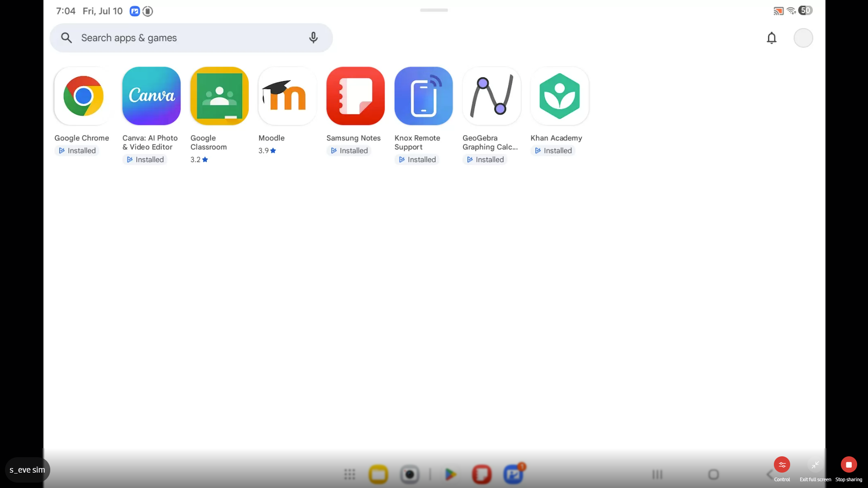Tap the search magnifier icon
Viewport: 868px width, 488px height.
point(67,38)
